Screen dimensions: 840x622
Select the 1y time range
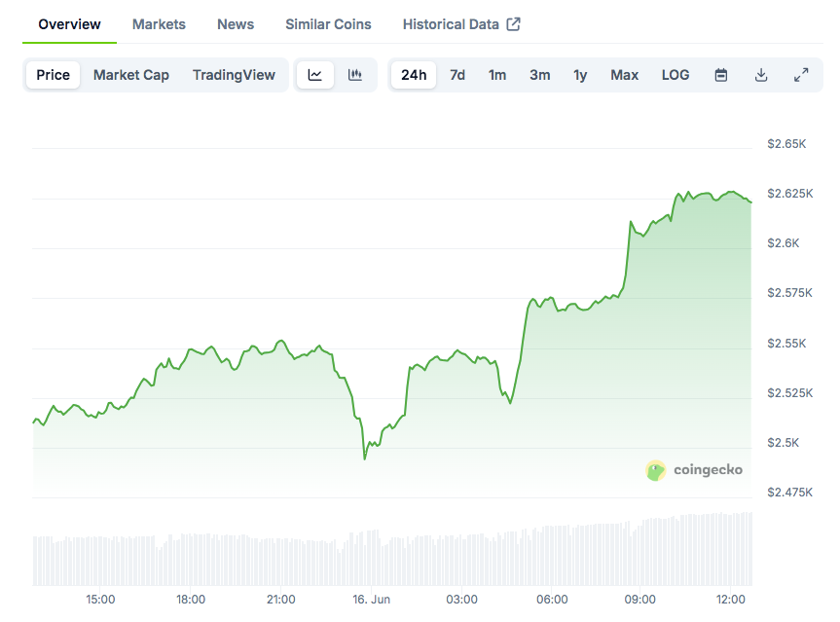click(x=580, y=74)
